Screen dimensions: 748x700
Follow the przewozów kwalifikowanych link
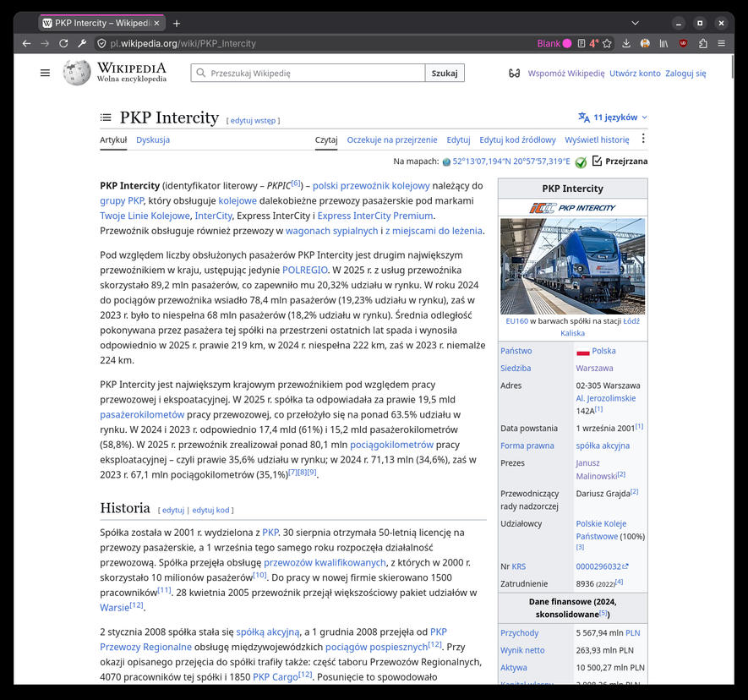pyautogui.click(x=325, y=562)
